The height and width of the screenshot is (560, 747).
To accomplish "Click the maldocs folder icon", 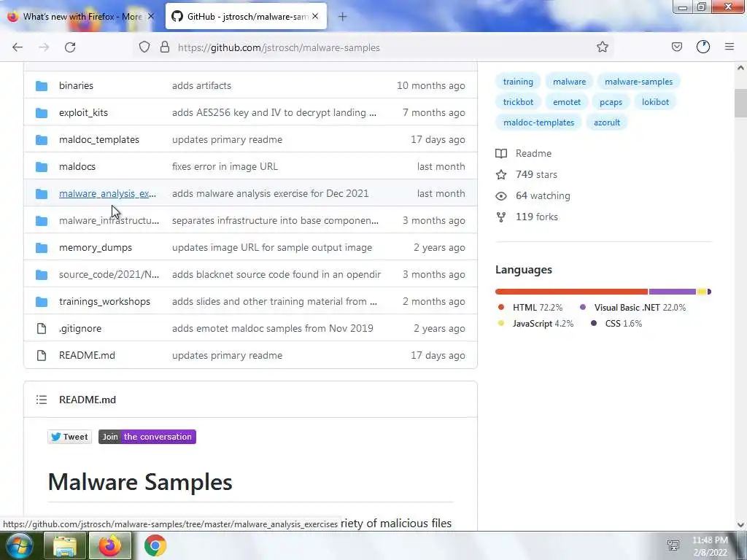I will click(42, 167).
